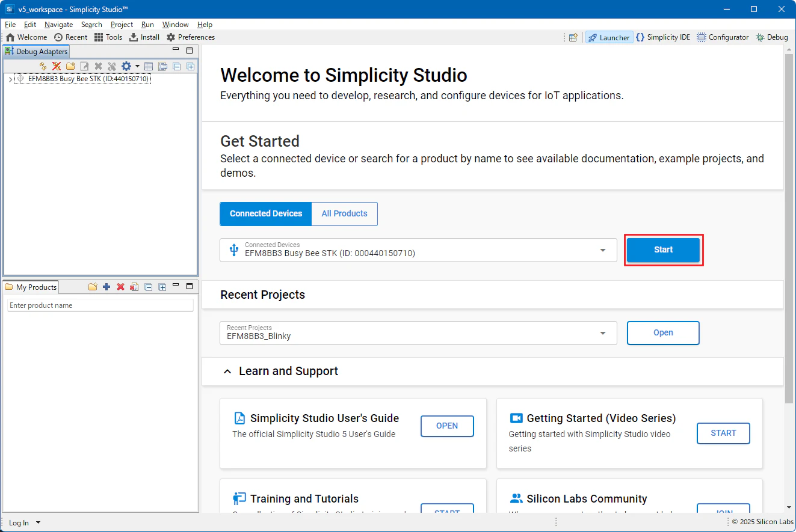Open the Connected Devices dropdown
Viewport: 796px width, 532px height.
418,250
